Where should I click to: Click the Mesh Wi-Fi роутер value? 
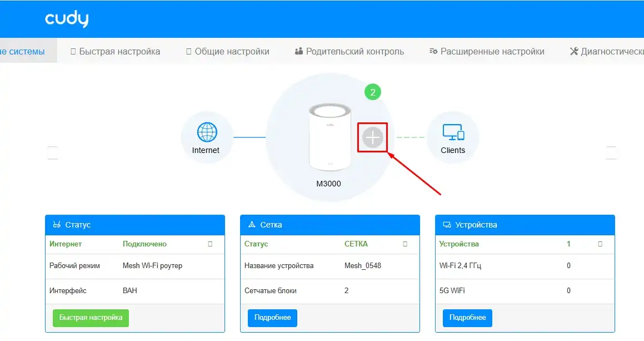point(152,266)
